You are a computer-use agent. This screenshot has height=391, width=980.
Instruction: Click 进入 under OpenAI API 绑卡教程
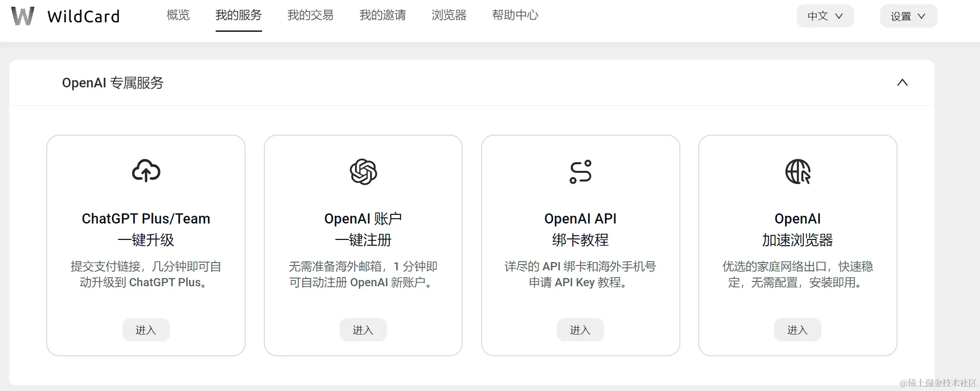pyautogui.click(x=580, y=330)
